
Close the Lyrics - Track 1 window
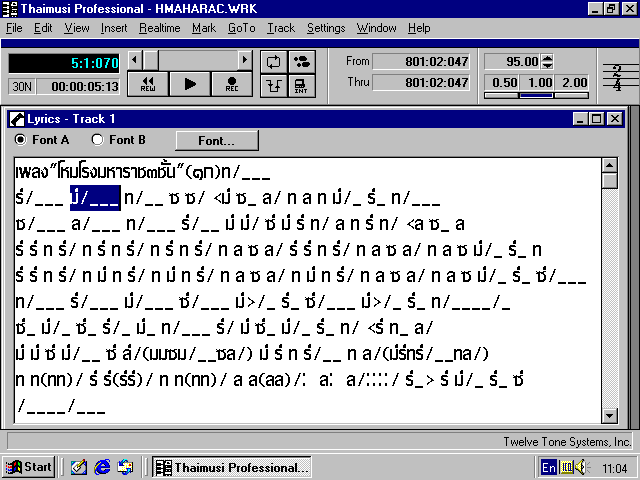(615, 119)
